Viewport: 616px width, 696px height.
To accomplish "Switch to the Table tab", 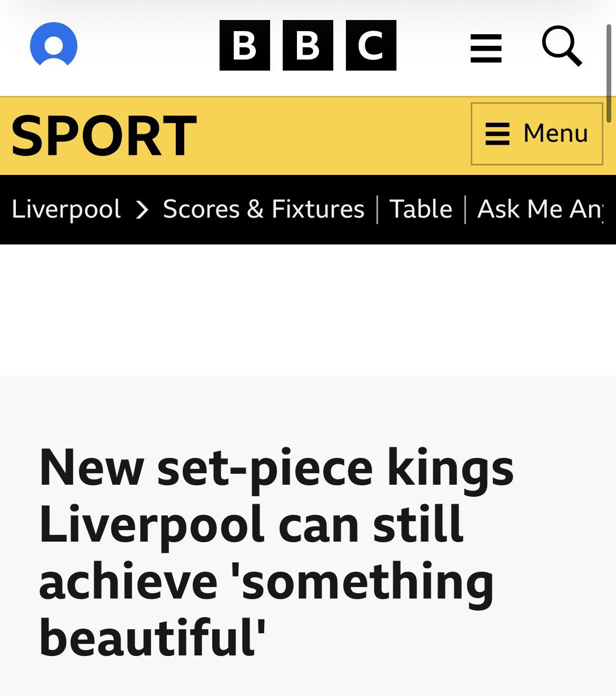I will 421,209.
